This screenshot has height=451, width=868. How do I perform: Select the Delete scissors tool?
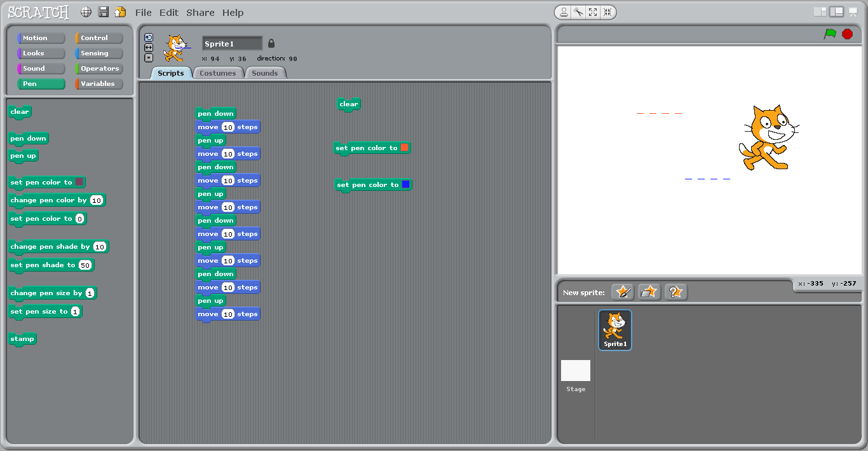click(578, 12)
